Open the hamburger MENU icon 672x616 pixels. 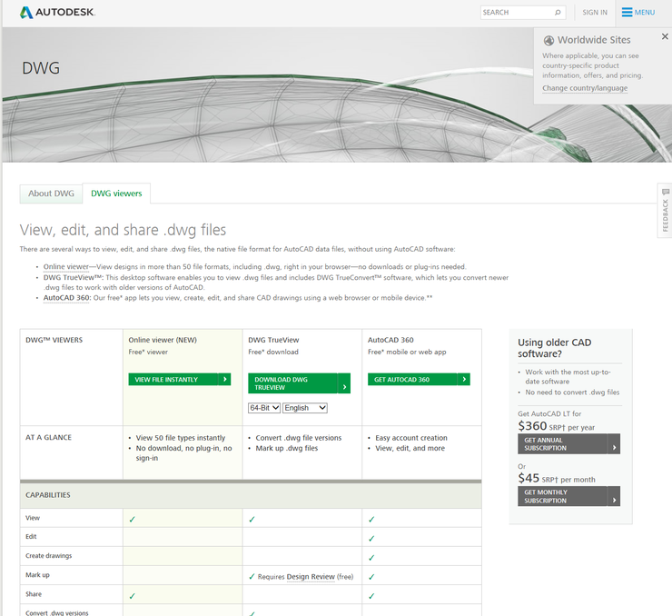[x=628, y=13]
